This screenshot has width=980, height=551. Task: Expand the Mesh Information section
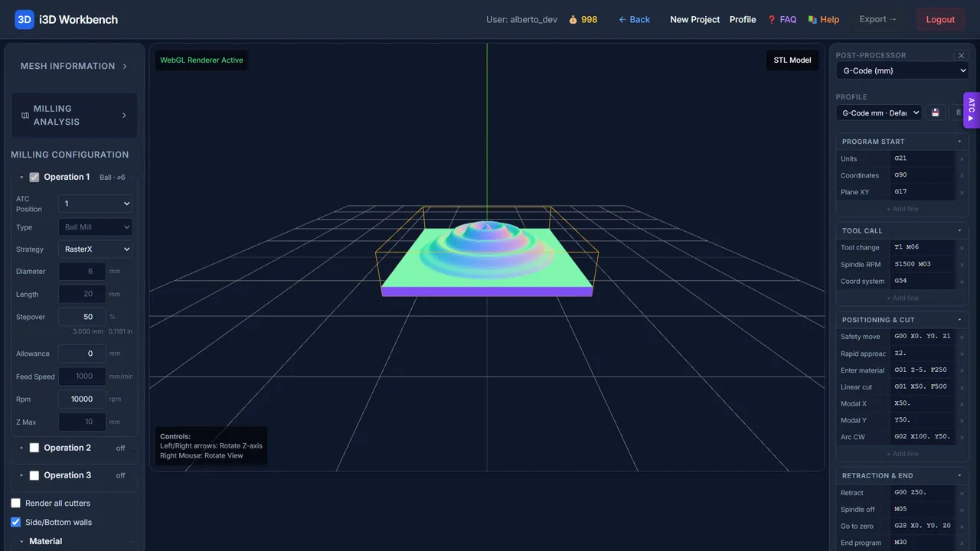[x=74, y=67]
